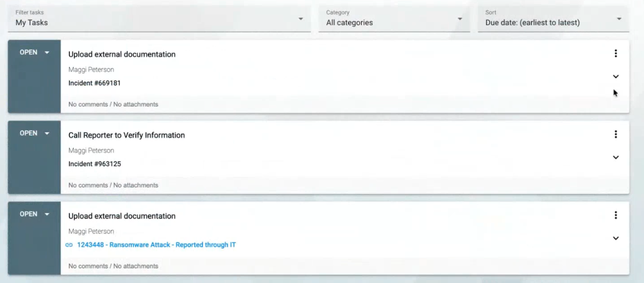Image resolution: width=644 pixels, height=283 pixels.
Task: Change OPEN status of Call Reporter task
Action: click(34, 133)
